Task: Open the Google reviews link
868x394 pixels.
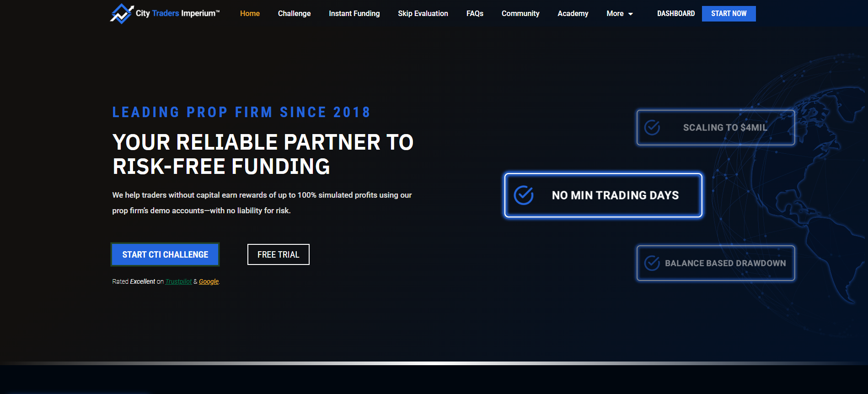Action: click(209, 281)
